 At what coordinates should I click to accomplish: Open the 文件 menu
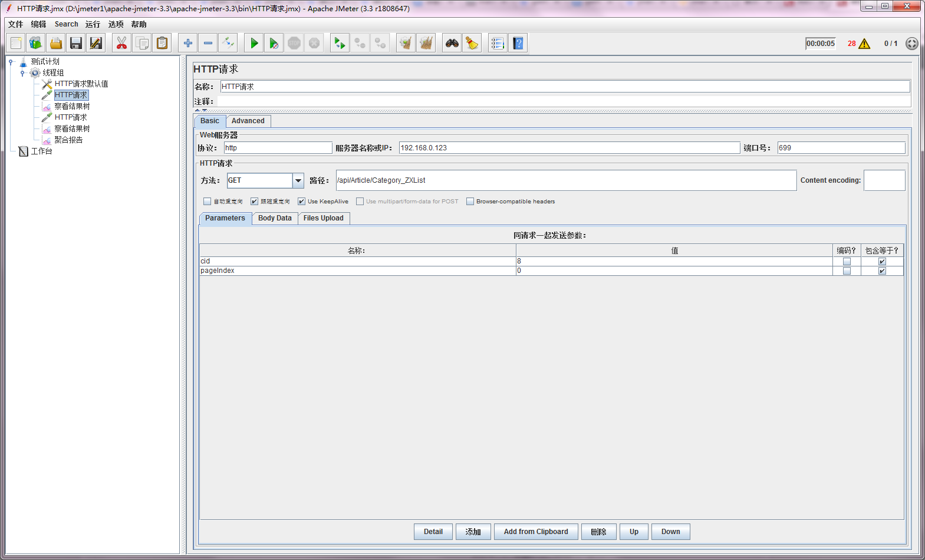click(x=16, y=24)
